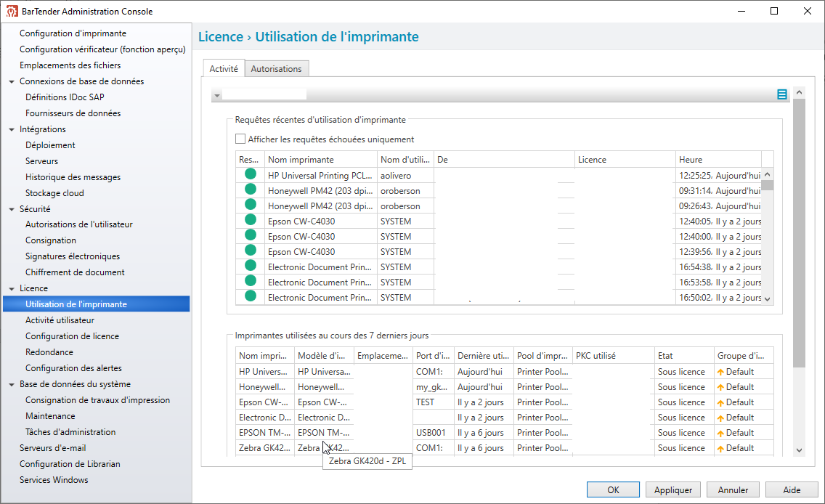Image resolution: width=825 pixels, height=504 pixels.
Task: Click the main panel vertical scrollbar thumb
Action: pos(799,233)
